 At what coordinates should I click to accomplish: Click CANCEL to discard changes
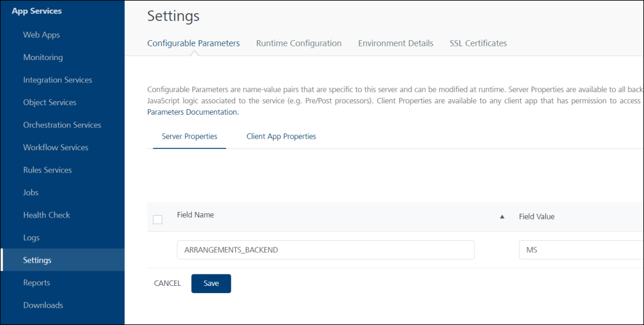coord(167,284)
